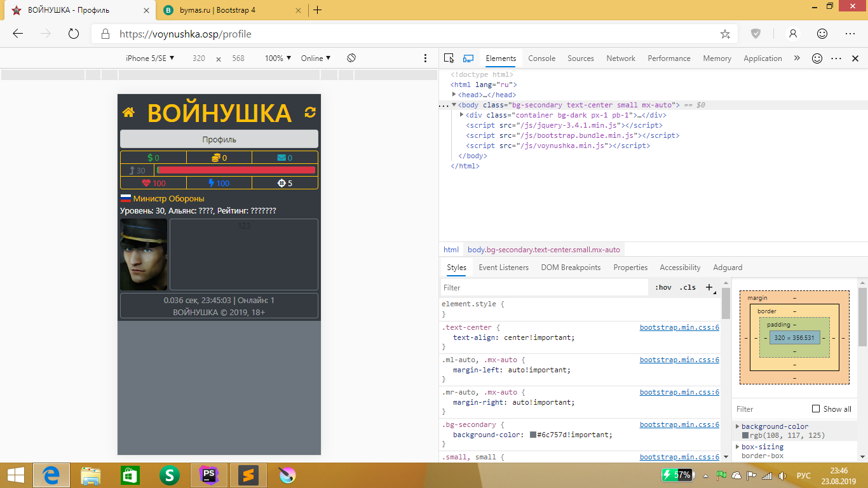Click the Профиль button
Screen dimensions: 868x488
point(219,139)
